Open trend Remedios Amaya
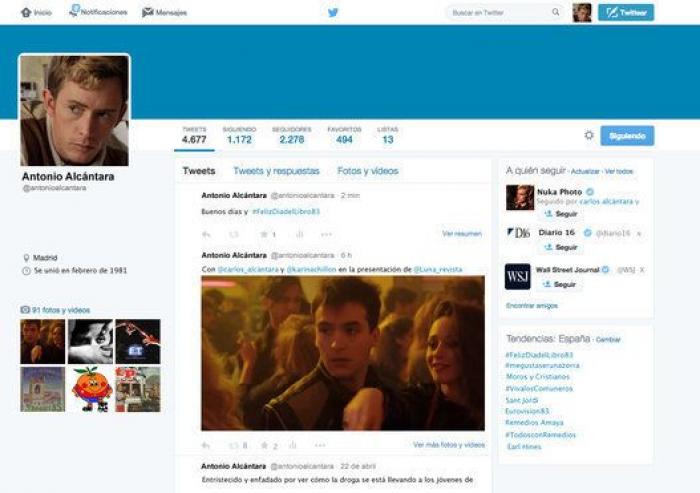The image size is (700, 493). [534, 423]
